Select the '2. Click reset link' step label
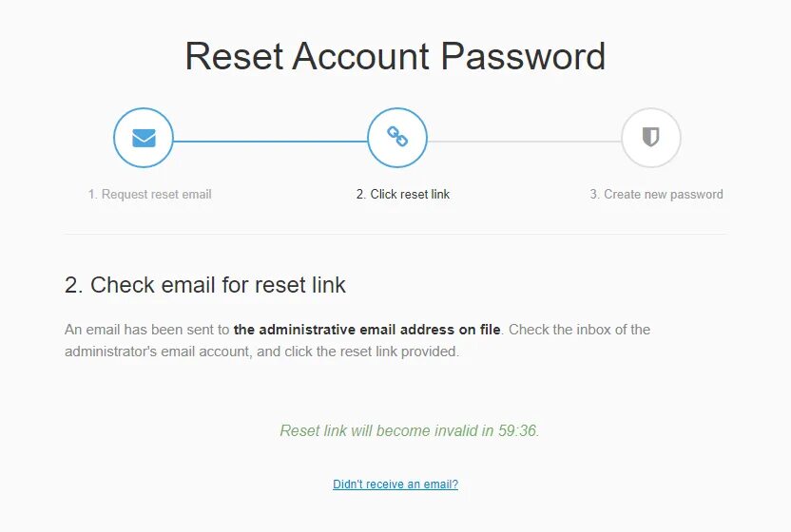 click(402, 194)
